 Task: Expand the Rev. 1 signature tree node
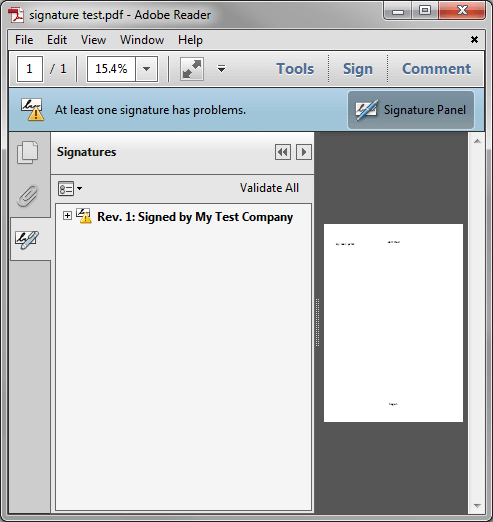click(x=67, y=216)
